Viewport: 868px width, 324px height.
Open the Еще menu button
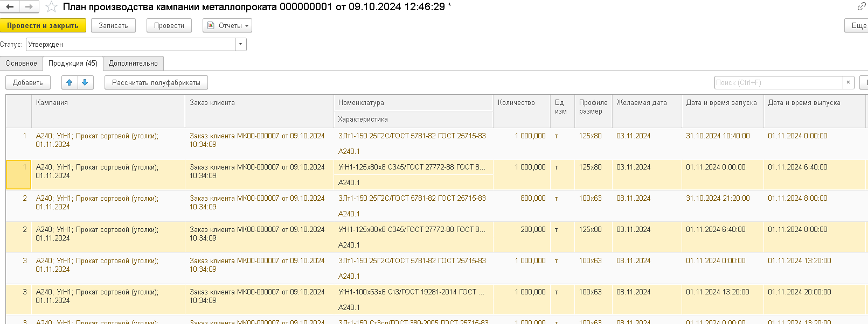click(858, 25)
